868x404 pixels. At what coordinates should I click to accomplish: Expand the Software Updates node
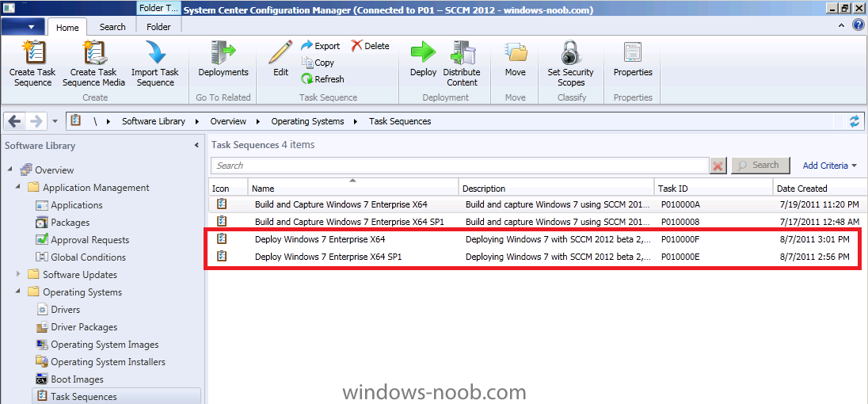18,275
